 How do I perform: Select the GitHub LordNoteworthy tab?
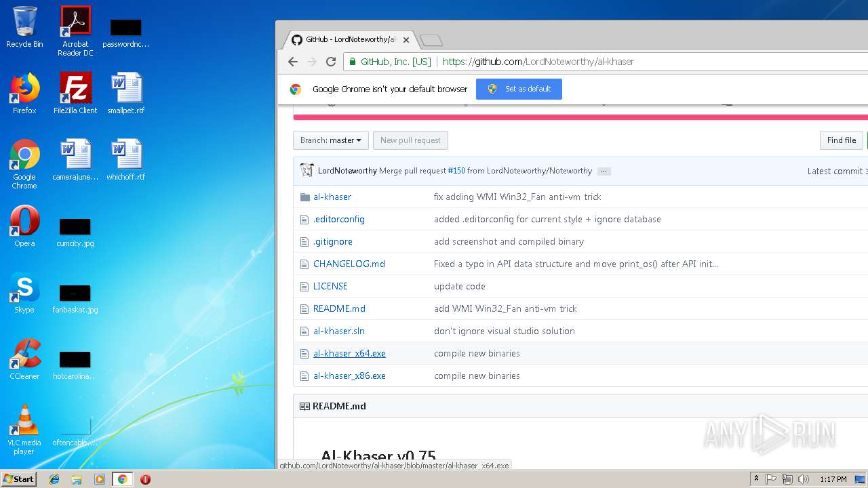pyautogui.click(x=349, y=39)
